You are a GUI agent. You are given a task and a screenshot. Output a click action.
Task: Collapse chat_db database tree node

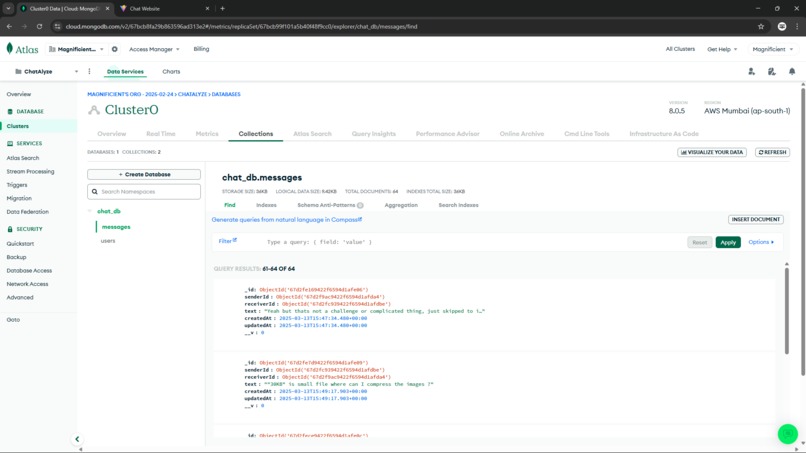click(90, 211)
